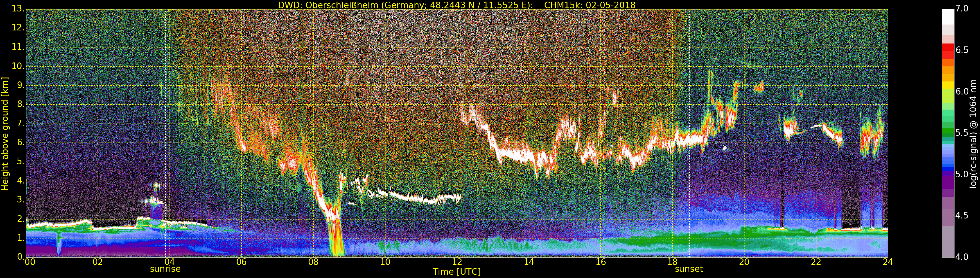The width and height of the screenshot is (980, 278).
Task: Click the colorbar tick label '6.5'
Action: coord(962,50)
